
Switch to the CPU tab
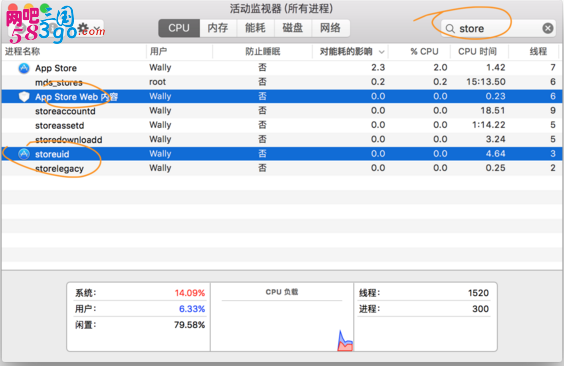point(179,28)
